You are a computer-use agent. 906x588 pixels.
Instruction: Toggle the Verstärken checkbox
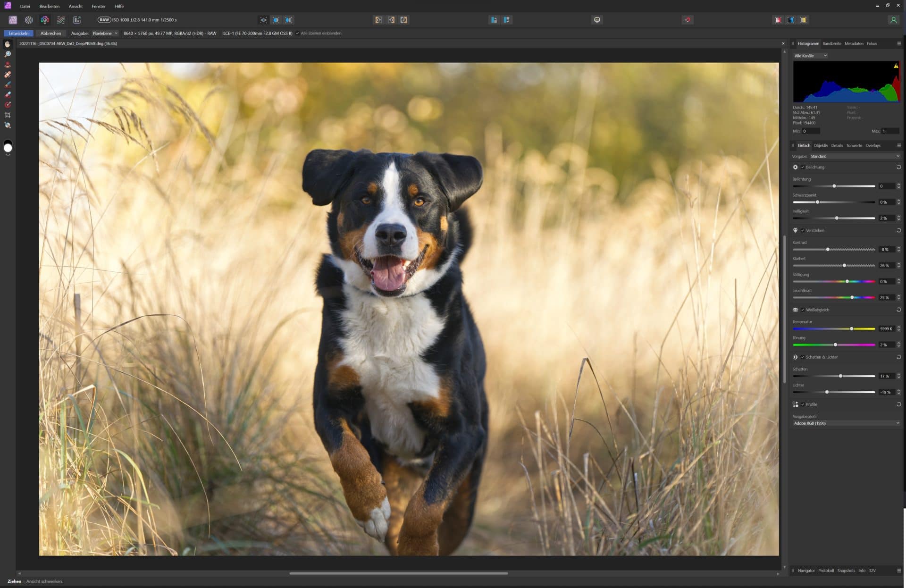click(x=803, y=230)
